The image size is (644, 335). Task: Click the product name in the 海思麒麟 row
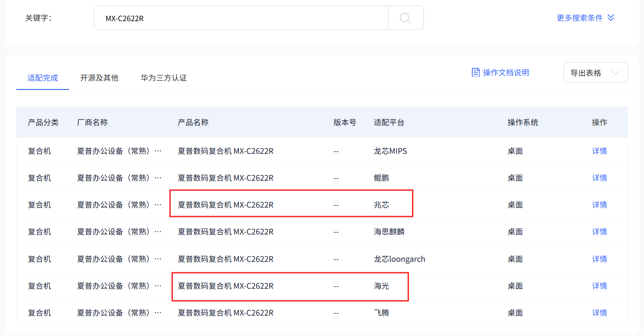226,232
